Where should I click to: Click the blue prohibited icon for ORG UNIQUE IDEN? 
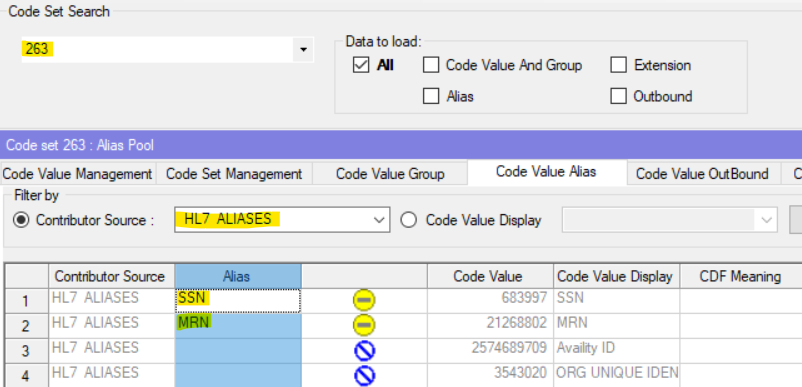[364, 376]
